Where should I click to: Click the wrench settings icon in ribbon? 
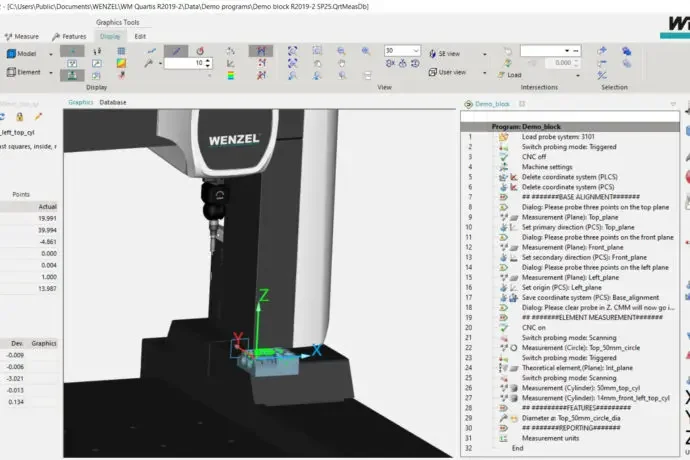[149, 63]
